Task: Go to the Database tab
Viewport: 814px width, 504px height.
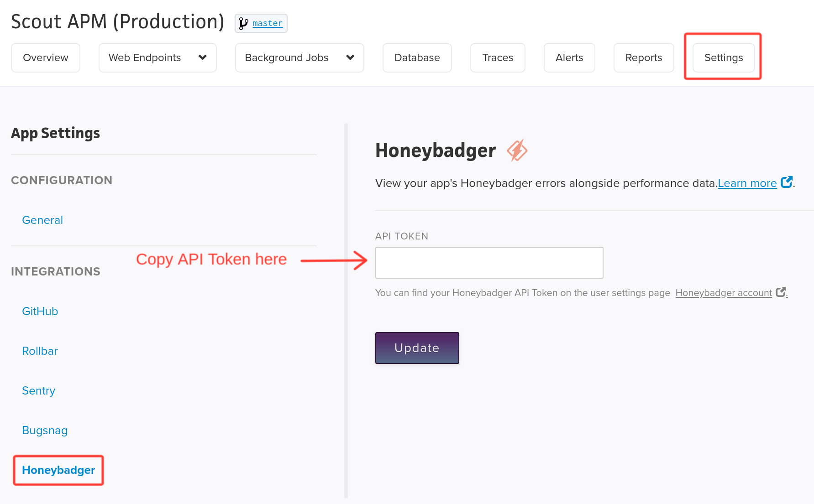Action: click(417, 57)
